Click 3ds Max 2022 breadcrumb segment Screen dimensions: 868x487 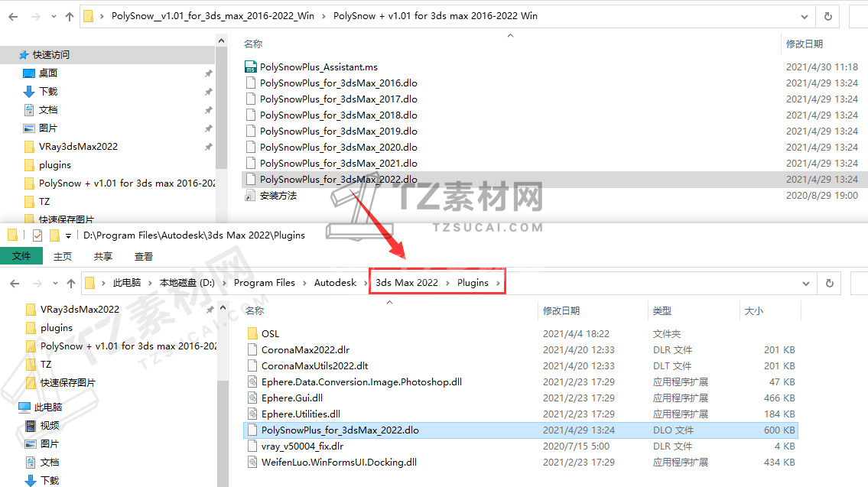(x=407, y=283)
